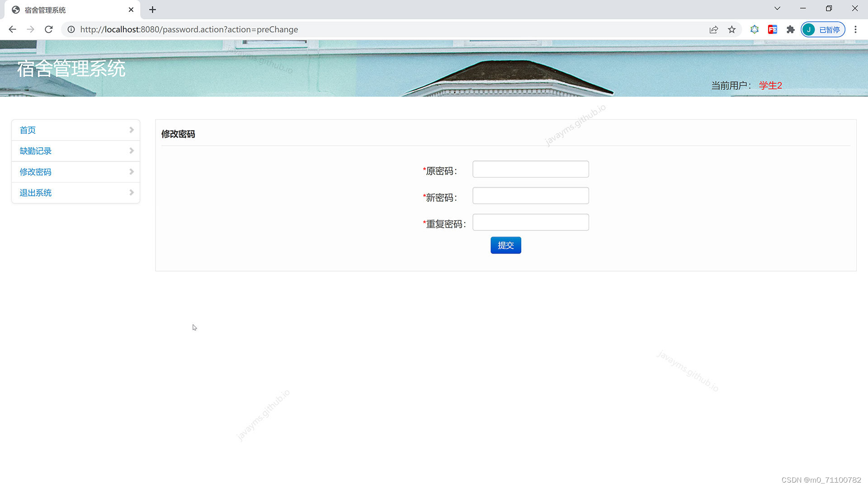Viewport: 868px width, 488px height.
Task: Select the 重复密码 text box
Action: pos(530,222)
